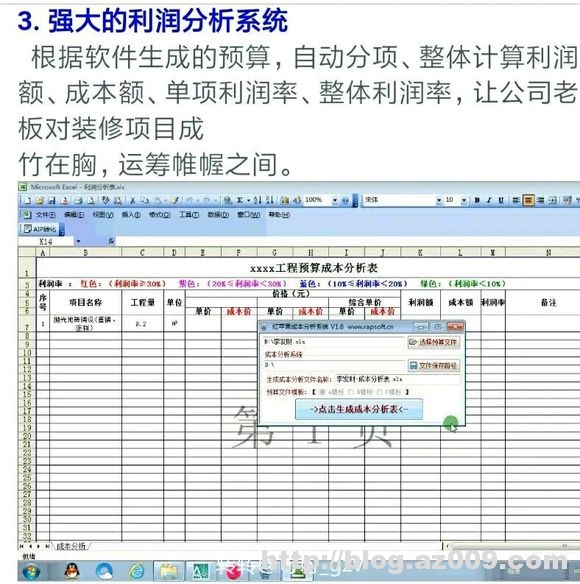Click the last sheet navigation arrow
The image size is (580, 584).
pyautogui.click(x=47, y=546)
